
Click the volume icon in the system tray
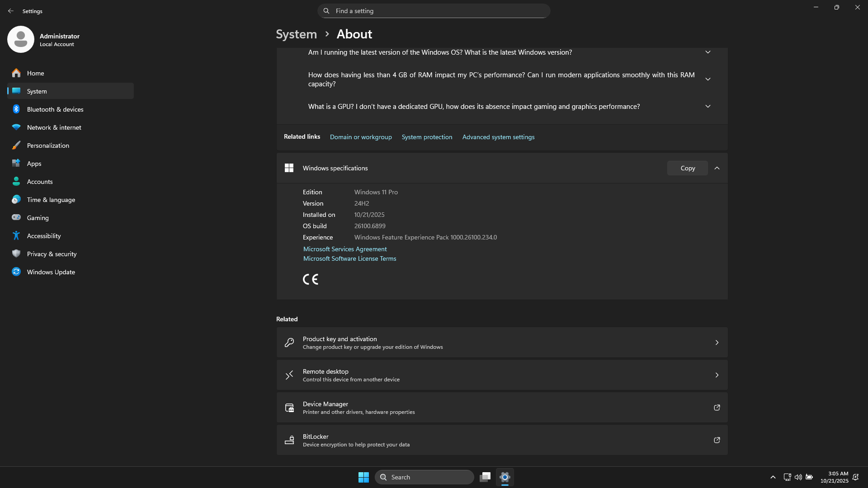[798, 477]
